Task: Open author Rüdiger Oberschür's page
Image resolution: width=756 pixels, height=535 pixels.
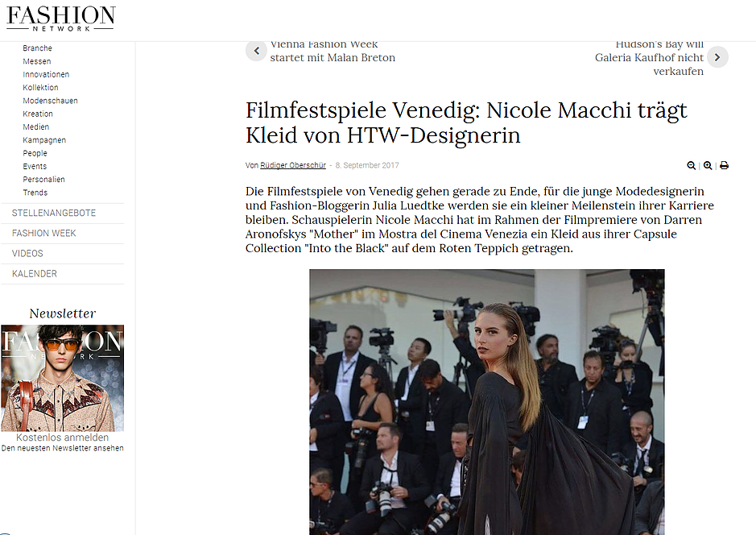Action: point(293,165)
